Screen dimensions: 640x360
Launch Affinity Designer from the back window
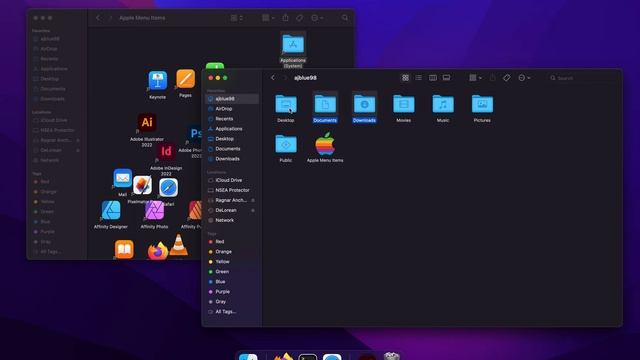click(x=111, y=211)
